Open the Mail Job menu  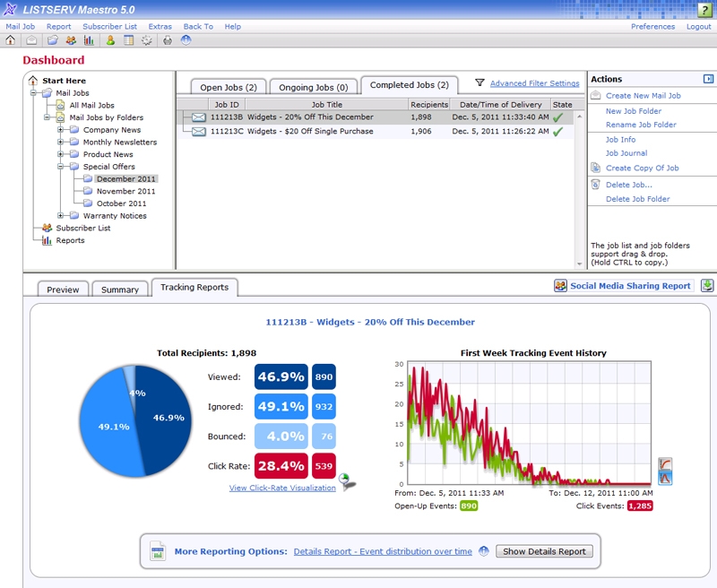(x=20, y=27)
